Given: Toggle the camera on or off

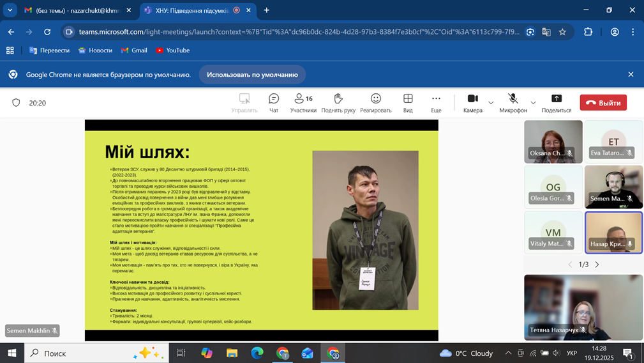Looking at the screenshot, I should (x=472, y=102).
